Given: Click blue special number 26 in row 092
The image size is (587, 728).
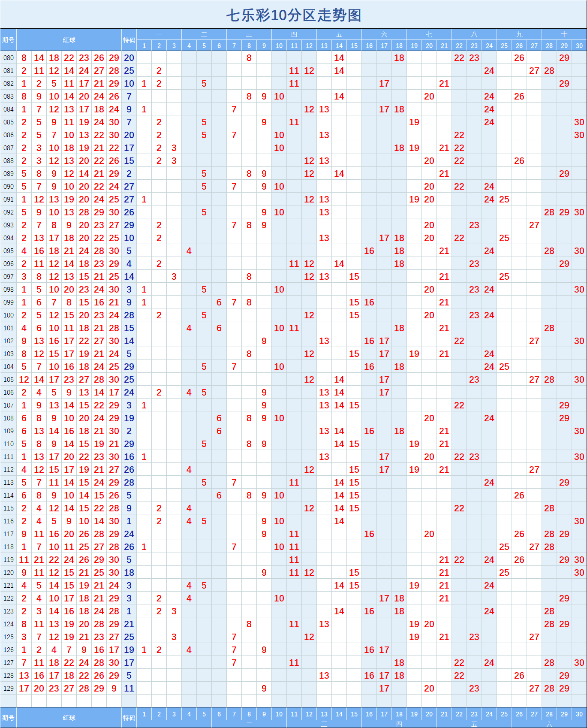Looking at the screenshot, I should [129, 212].
